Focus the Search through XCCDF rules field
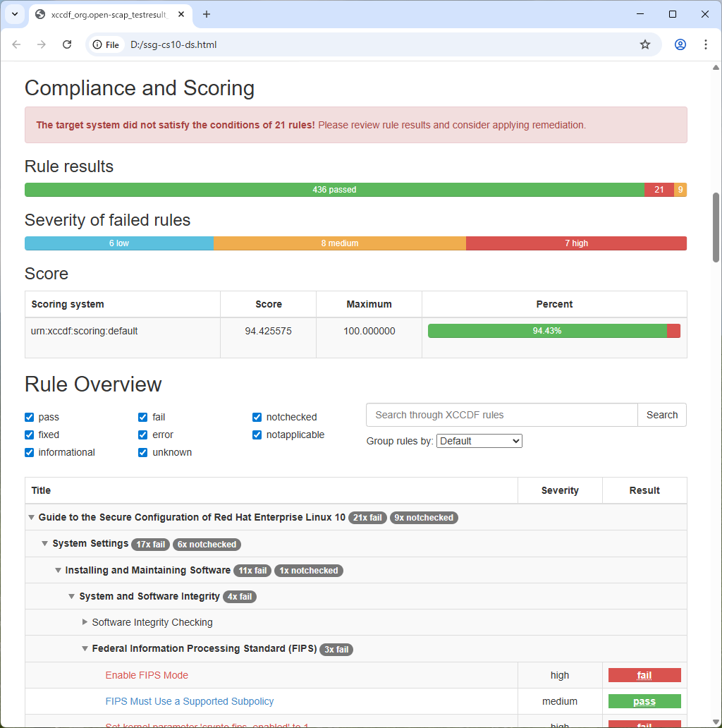Screen dimensions: 722x728 point(501,415)
